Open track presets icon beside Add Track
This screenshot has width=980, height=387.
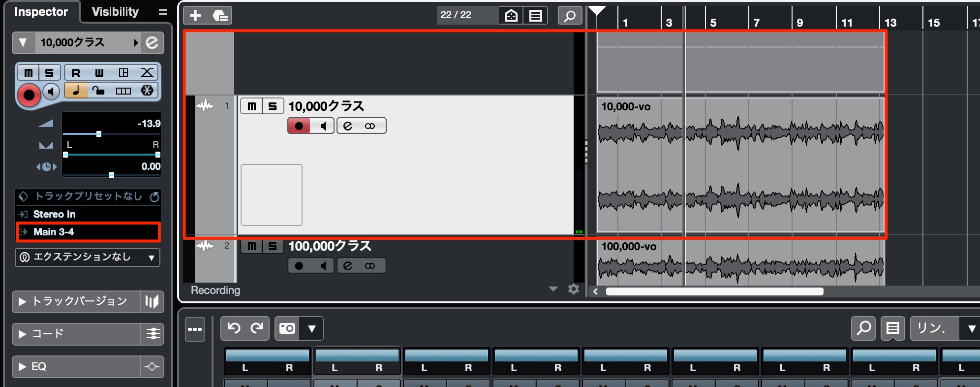click(x=219, y=15)
